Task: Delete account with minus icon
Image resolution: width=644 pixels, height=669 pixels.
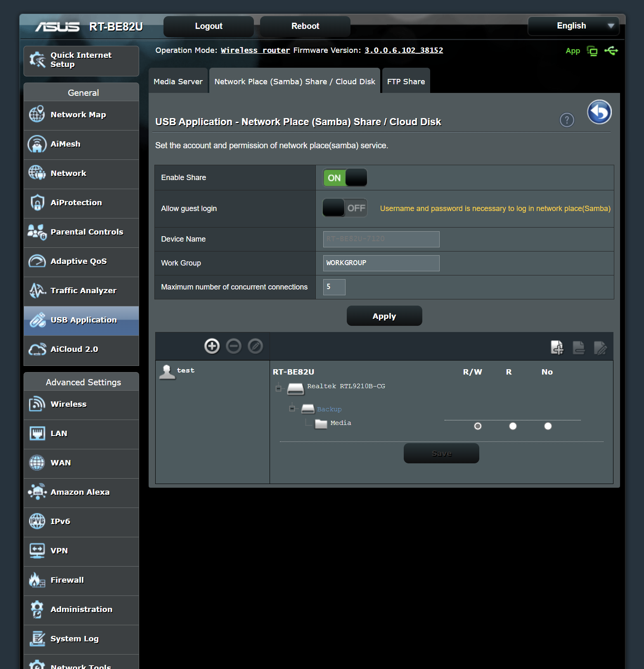Action: 234,346
